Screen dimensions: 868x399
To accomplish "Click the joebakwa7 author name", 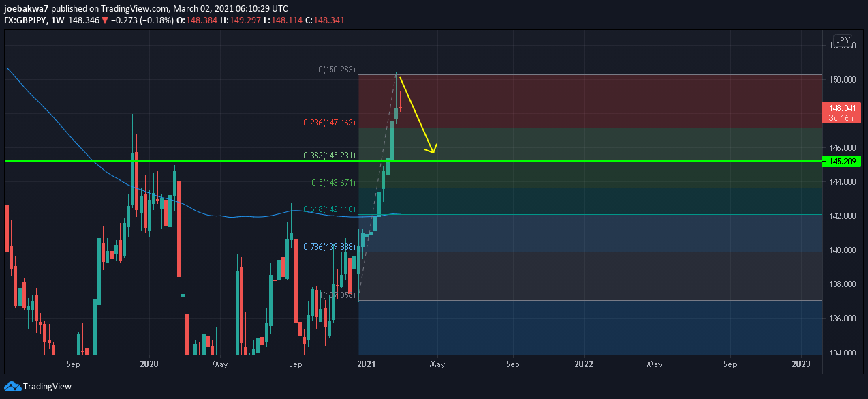I will pos(27,9).
